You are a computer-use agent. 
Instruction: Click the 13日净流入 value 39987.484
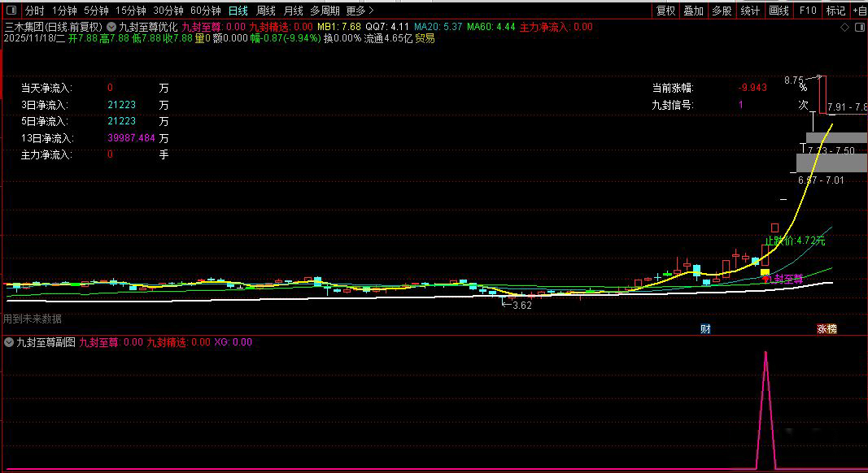pos(131,137)
